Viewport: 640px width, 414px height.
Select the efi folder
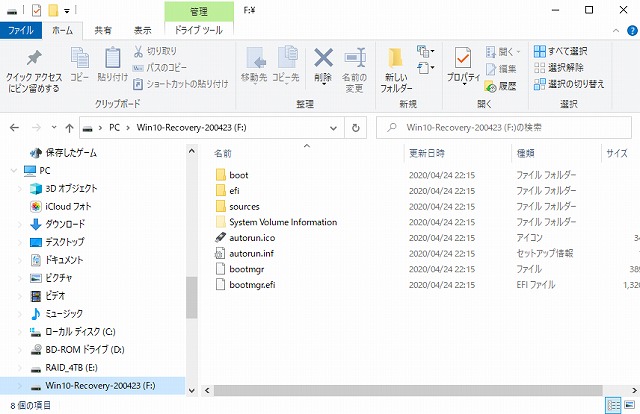click(x=228, y=191)
